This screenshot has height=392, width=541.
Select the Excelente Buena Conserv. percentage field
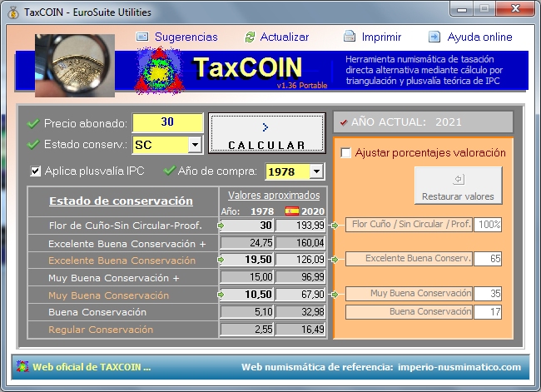click(489, 259)
